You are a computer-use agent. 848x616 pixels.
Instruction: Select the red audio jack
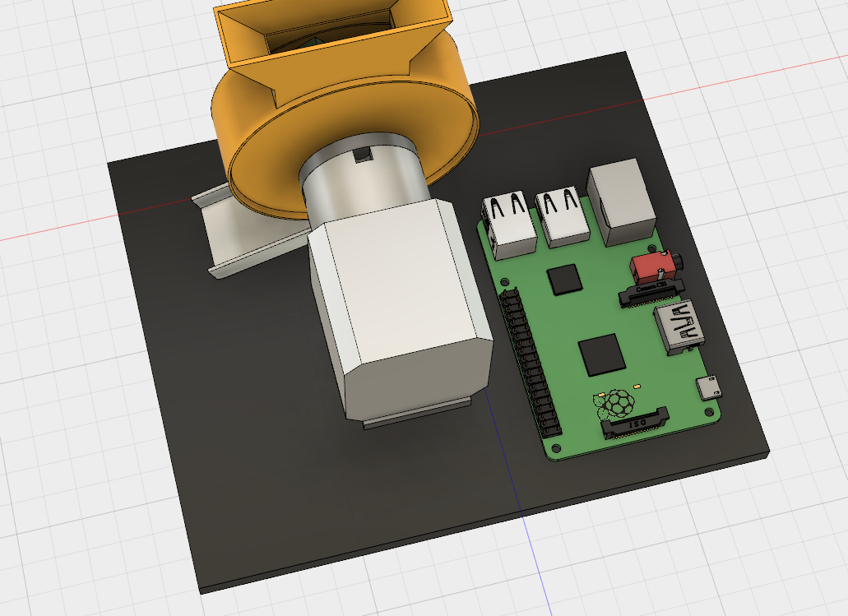coord(655,266)
